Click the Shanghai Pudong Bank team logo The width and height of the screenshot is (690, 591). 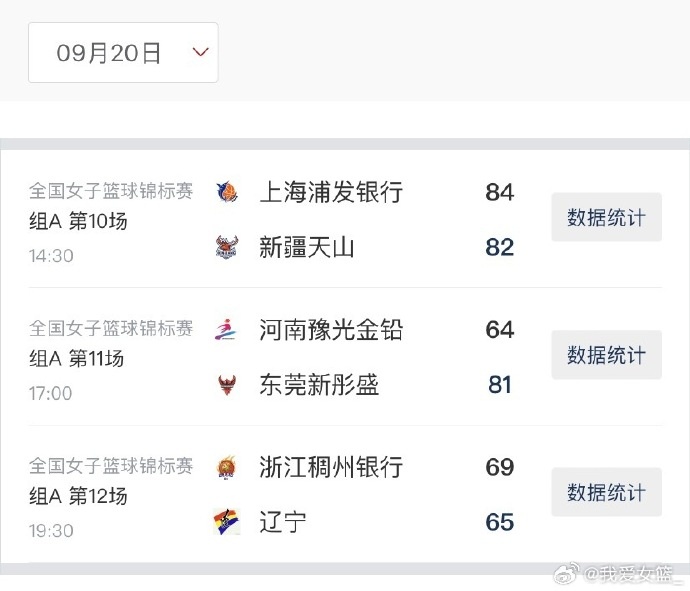point(227,192)
